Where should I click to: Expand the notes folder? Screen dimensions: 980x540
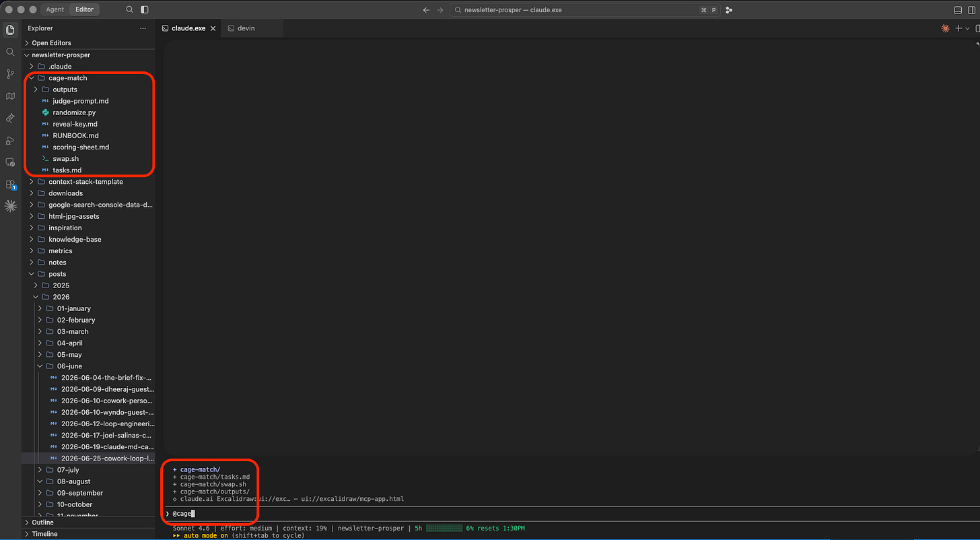(88, 262)
